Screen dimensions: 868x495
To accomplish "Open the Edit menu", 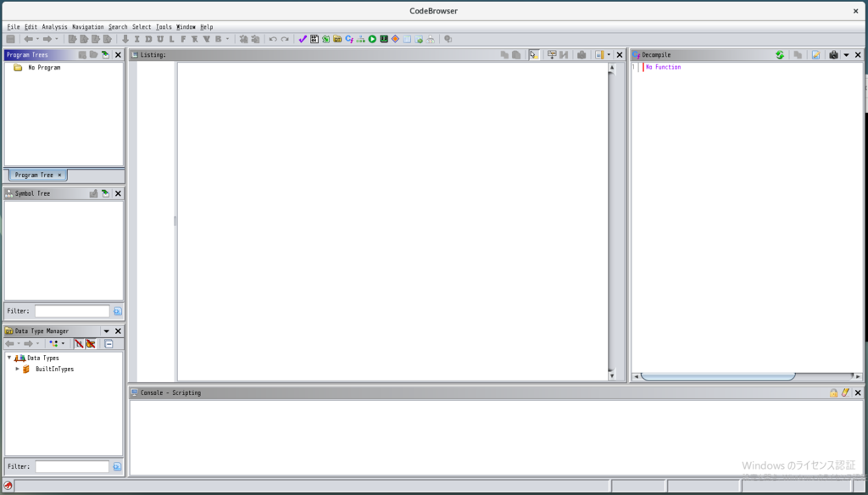I will click(31, 26).
